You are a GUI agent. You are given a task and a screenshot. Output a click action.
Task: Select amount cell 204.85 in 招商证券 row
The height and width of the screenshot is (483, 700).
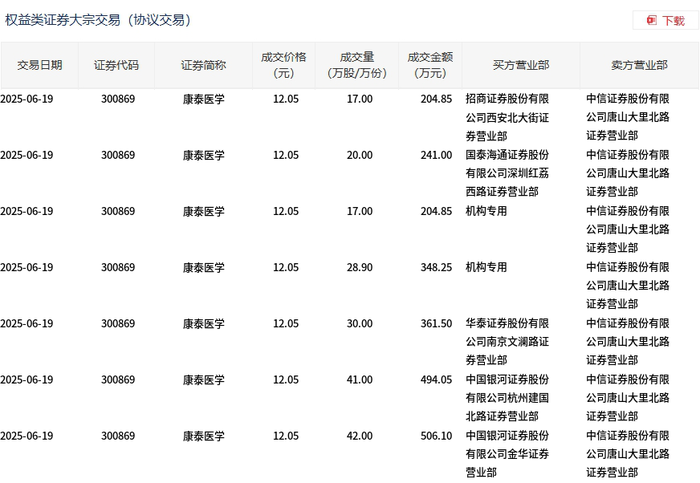click(x=436, y=99)
